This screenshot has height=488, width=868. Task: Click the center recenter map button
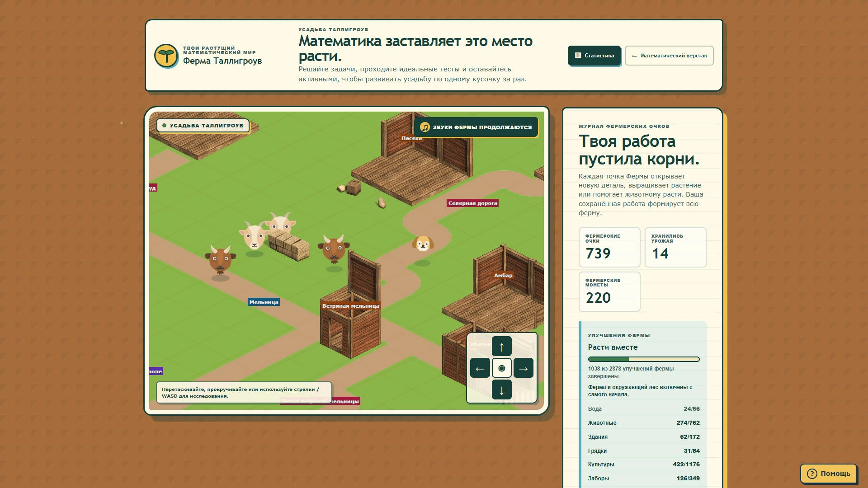pos(501,368)
